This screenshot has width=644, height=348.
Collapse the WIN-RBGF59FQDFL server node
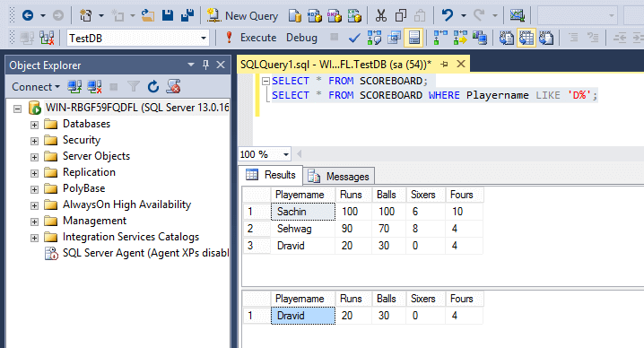click(x=17, y=109)
